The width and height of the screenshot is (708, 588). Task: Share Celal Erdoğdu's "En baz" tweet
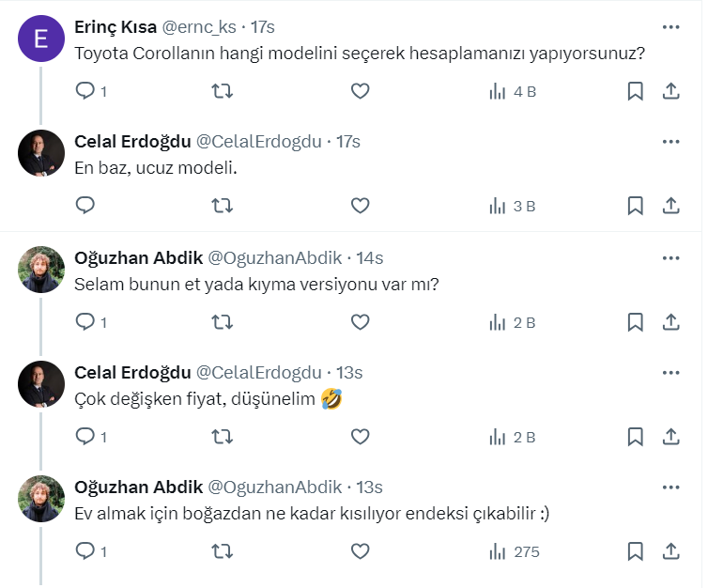[671, 206]
